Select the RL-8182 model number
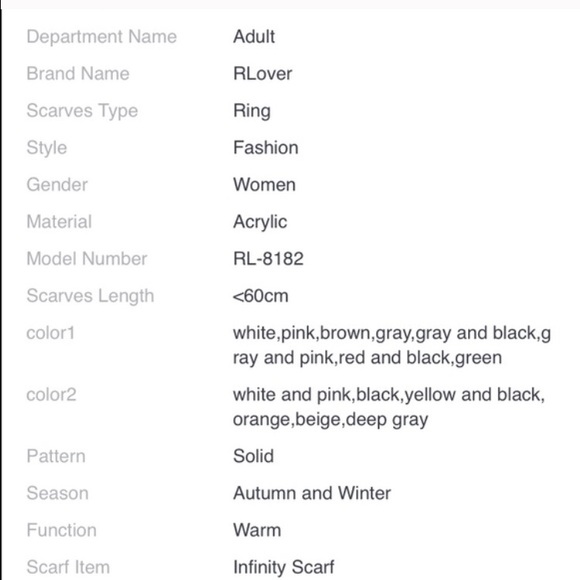Image resolution: width=580 pixels, height=580 pixels. pyautogui.click(x=269, y=259)
